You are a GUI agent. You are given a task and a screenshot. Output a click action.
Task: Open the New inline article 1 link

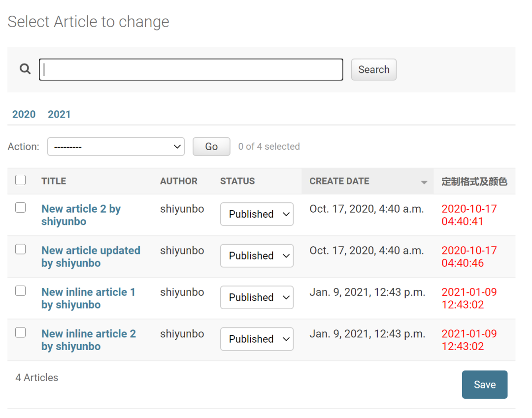pyautogui.click(x=88, y=298)
